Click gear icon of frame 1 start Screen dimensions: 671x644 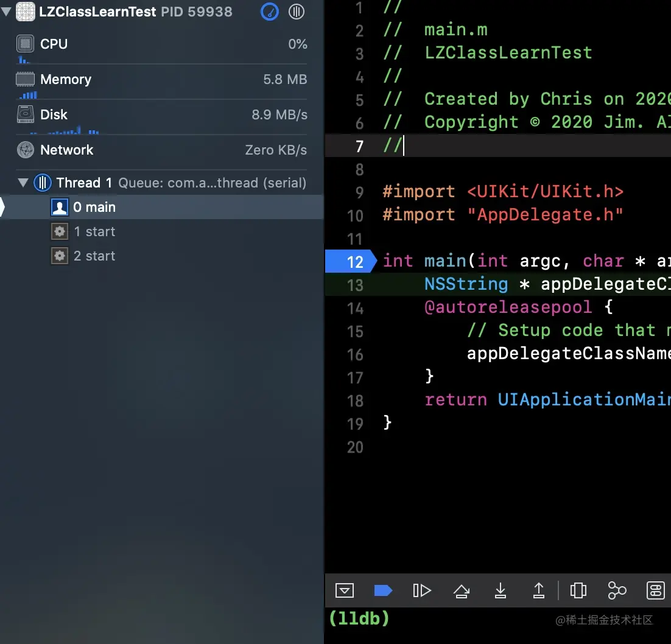pos(60,231)
